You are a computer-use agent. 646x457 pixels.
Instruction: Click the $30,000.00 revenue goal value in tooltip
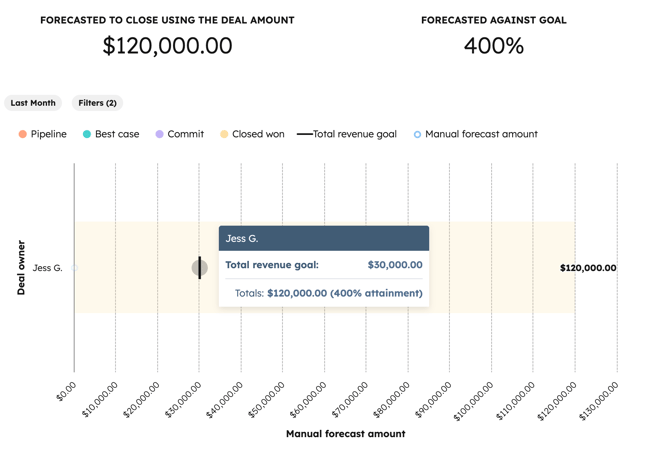pos(395,265)
